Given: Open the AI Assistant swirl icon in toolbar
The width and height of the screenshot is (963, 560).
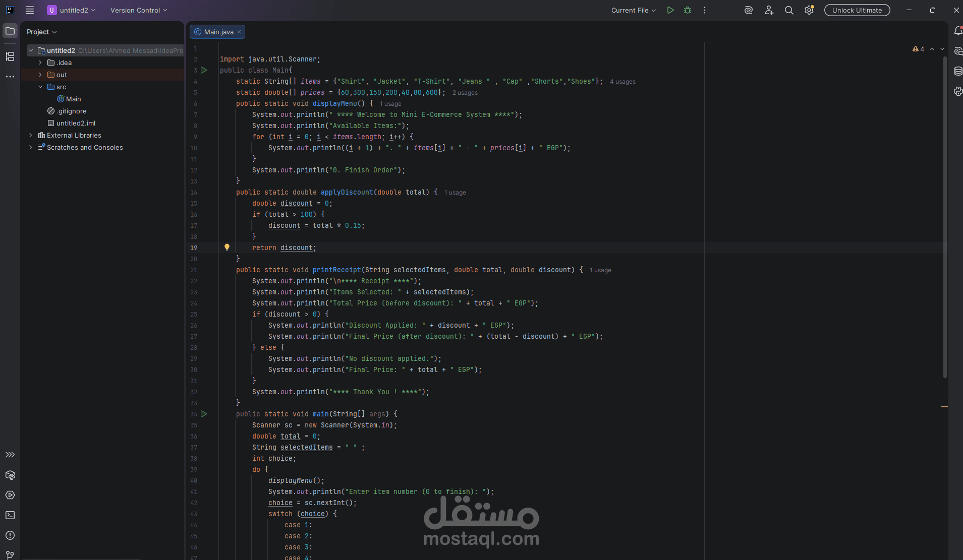Looking at the screenshot, I should click(x=749, y=10).
